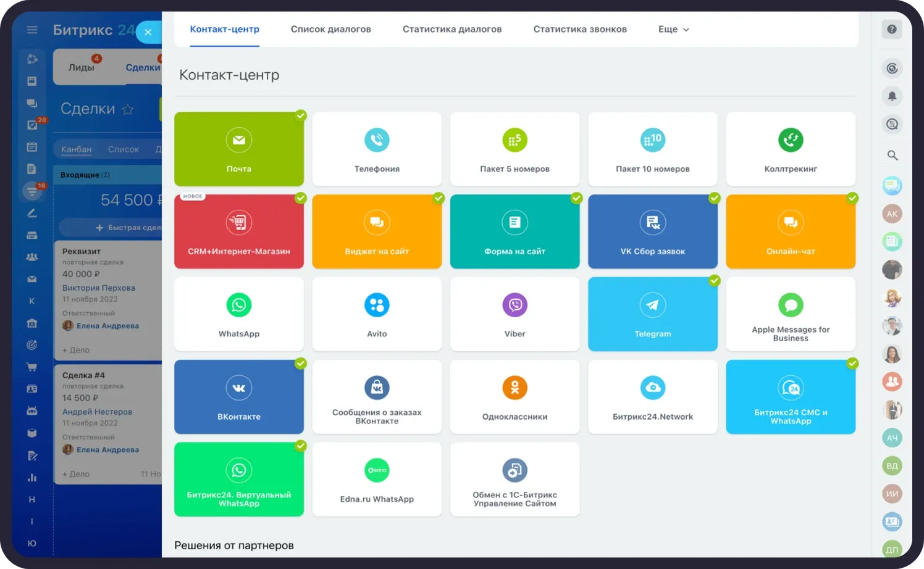This screenshot has width=924, height=569.
Task: Open the ВКонтакте channel tile
Action: (239, 397)
